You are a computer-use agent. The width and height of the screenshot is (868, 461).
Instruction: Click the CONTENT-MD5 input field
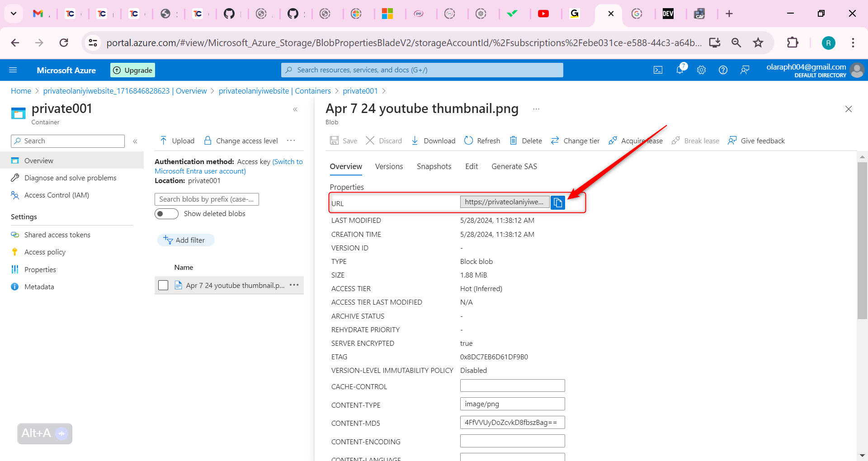point(513,422)
